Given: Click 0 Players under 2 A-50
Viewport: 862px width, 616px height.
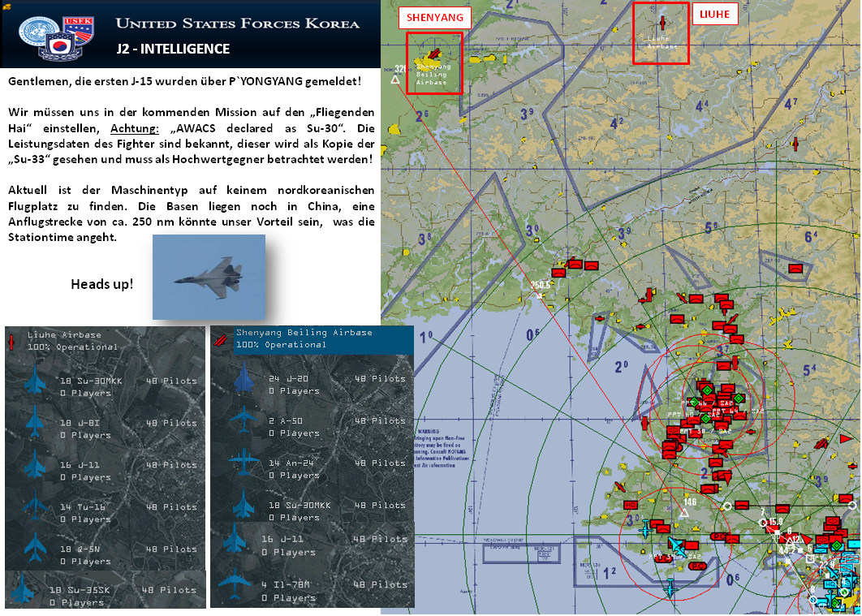Looking at the screenshot, I should point(294,433).
